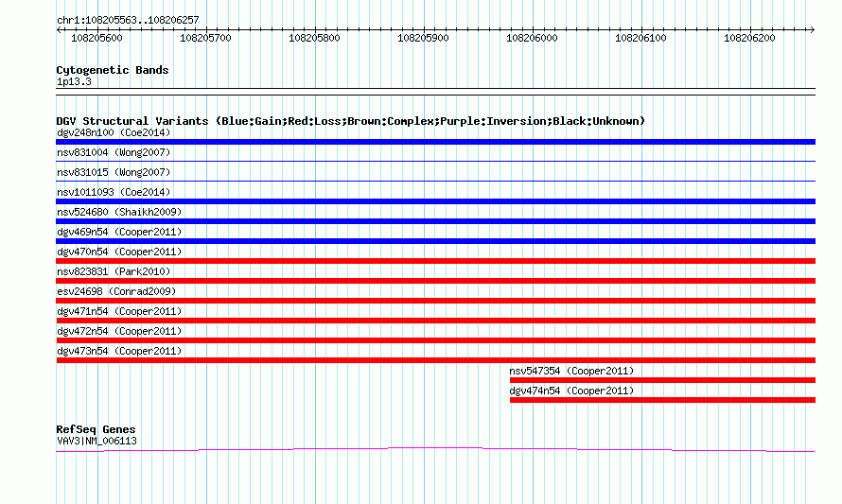The width and height of the screenshot is (842, 504).
Task: Click the dgv248n100 (Coe2014) variant label
Action: pos(114,132)
